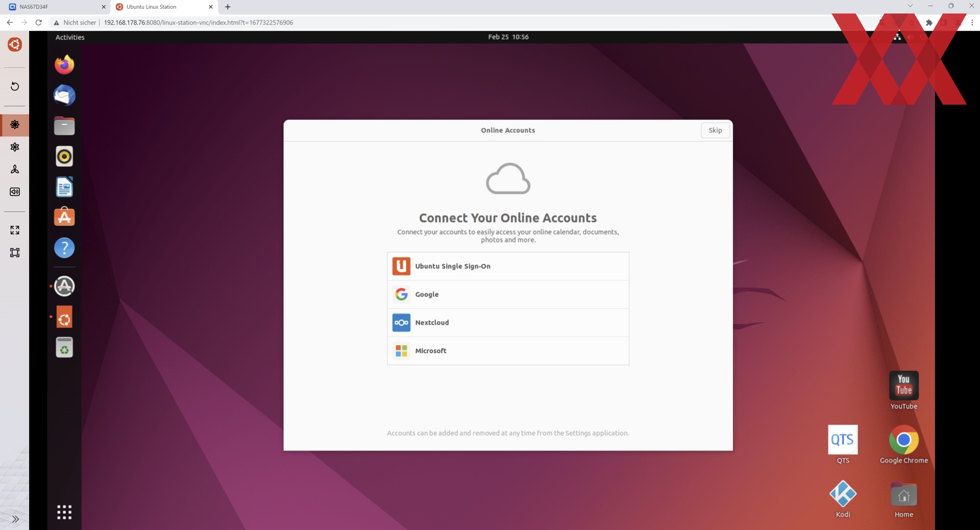
Task: Open Chrome's tab search chevron
Action: (910, 6)
